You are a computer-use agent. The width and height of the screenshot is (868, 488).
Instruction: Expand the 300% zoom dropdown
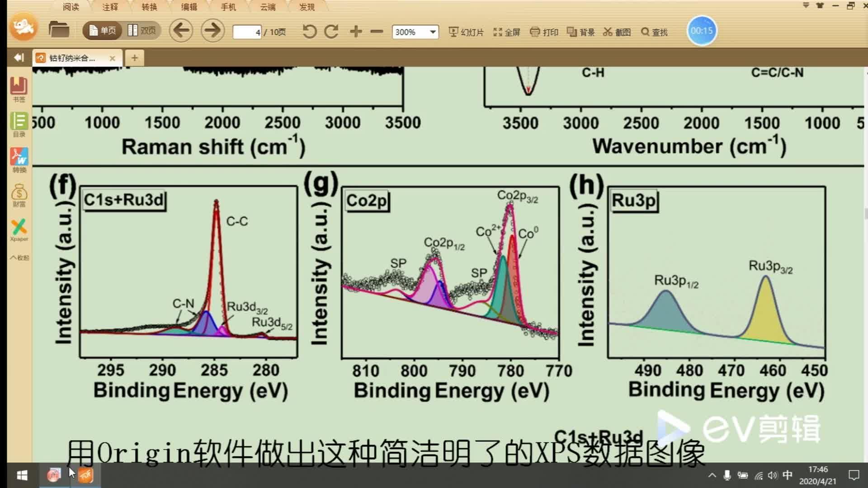[433, 32]
